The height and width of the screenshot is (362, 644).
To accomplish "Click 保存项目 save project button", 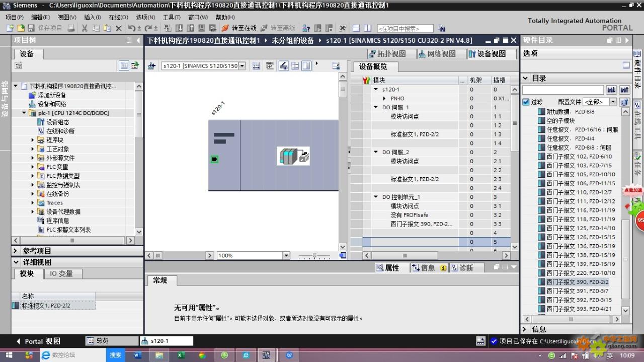I will tap(45, 28).
